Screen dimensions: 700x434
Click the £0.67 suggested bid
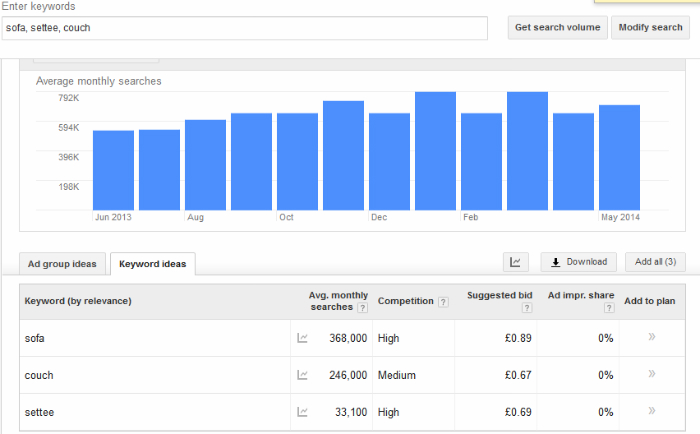point(518,375)
